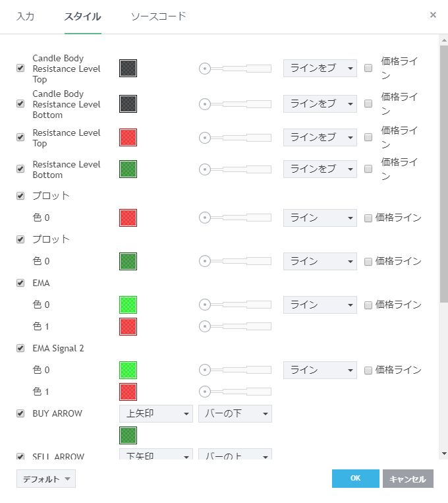Click green swatch for Resistance Level Bottom

point(128,169)
